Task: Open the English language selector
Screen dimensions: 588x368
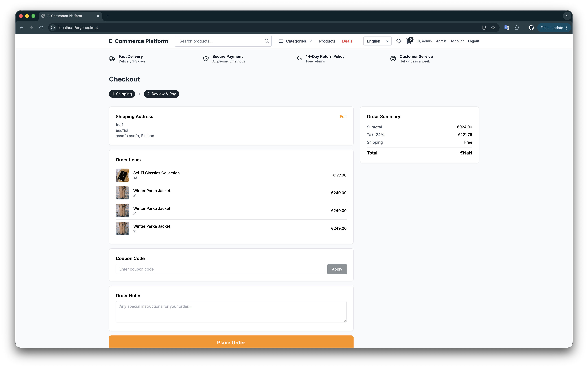Action: [377, 41]
